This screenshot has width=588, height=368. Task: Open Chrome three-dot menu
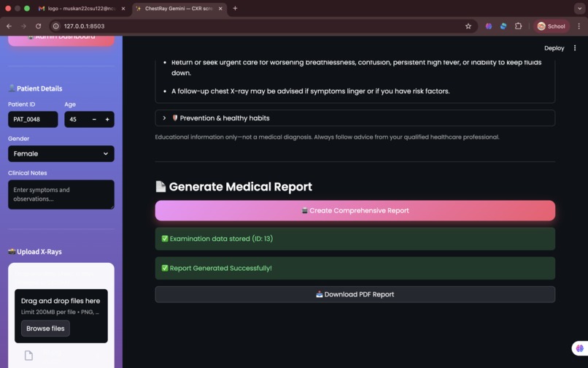pos(579,26)
